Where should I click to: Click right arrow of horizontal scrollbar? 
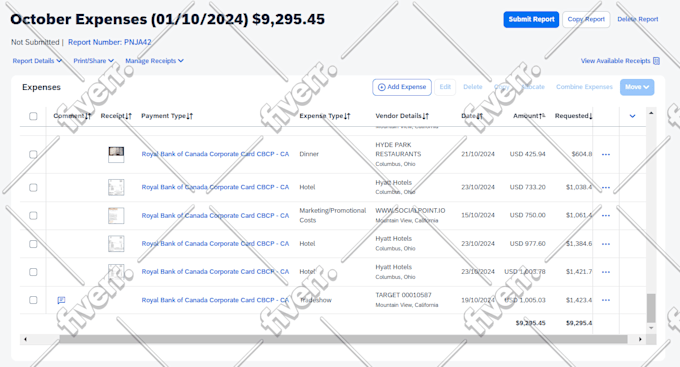coord(640,339)
